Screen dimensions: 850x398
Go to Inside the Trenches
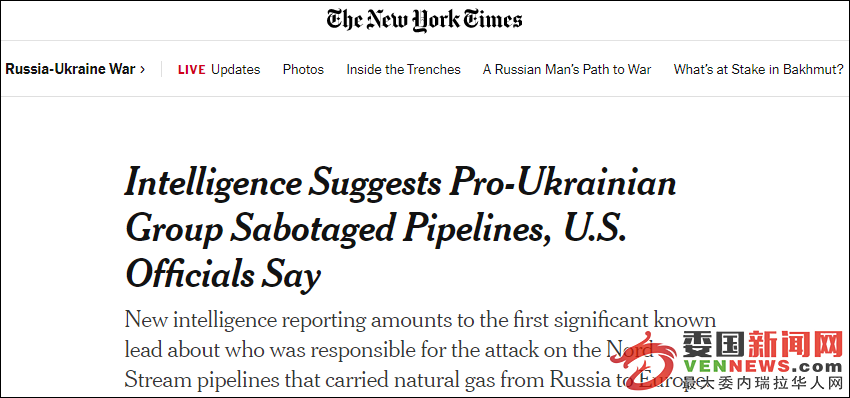point(403,69)
